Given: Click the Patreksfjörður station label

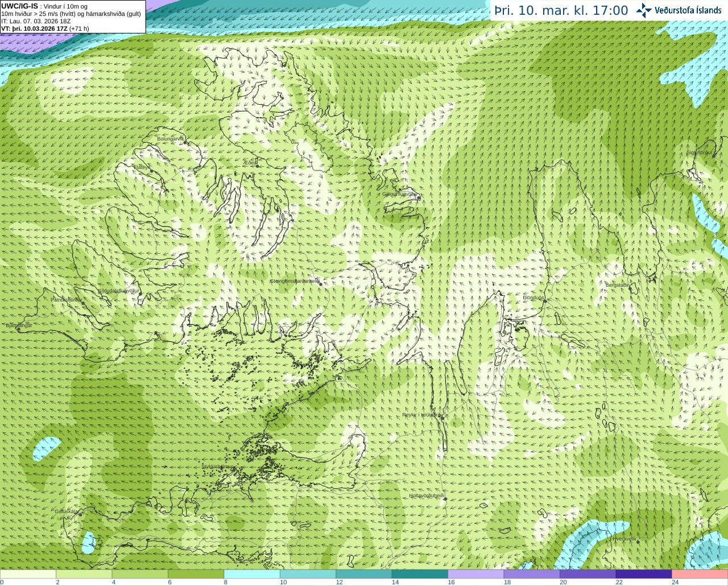Looking at the screenshot, I should 67,300.
